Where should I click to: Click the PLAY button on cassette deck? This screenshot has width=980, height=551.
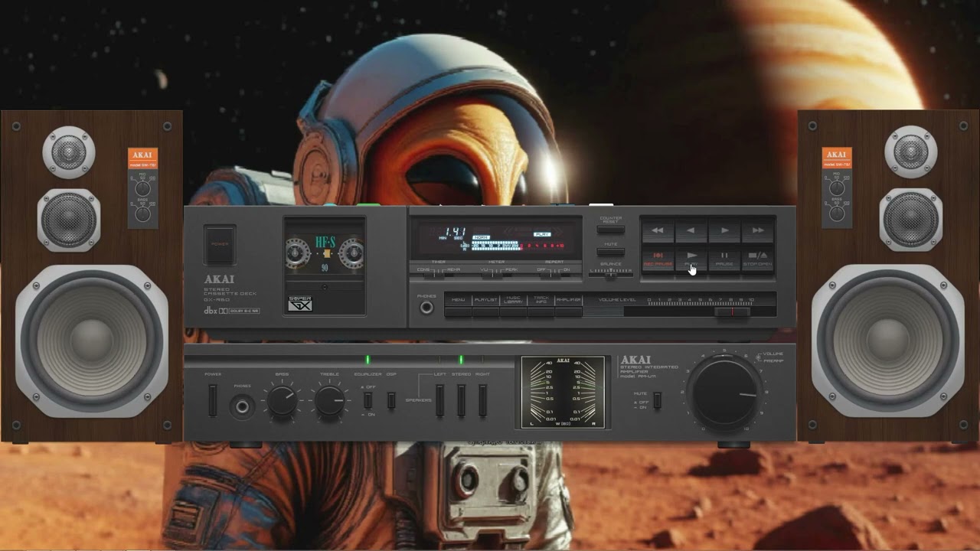tap(691, 257)
